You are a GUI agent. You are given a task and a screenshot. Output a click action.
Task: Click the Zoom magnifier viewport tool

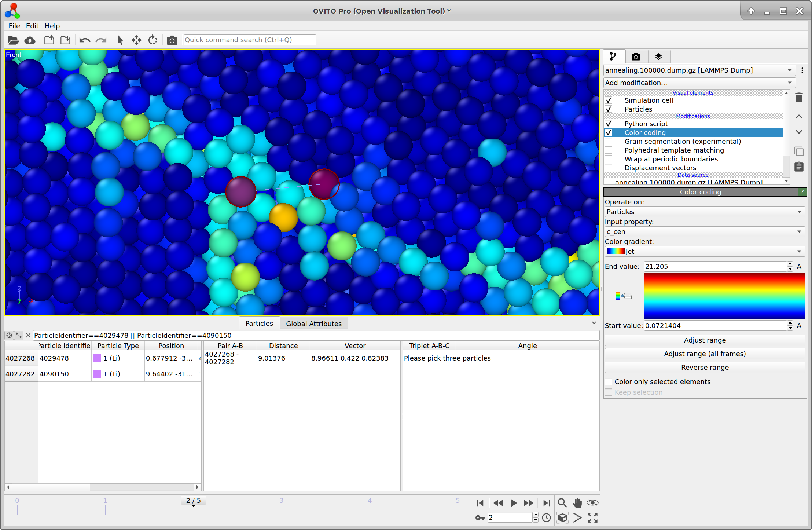tap(562, 503)
